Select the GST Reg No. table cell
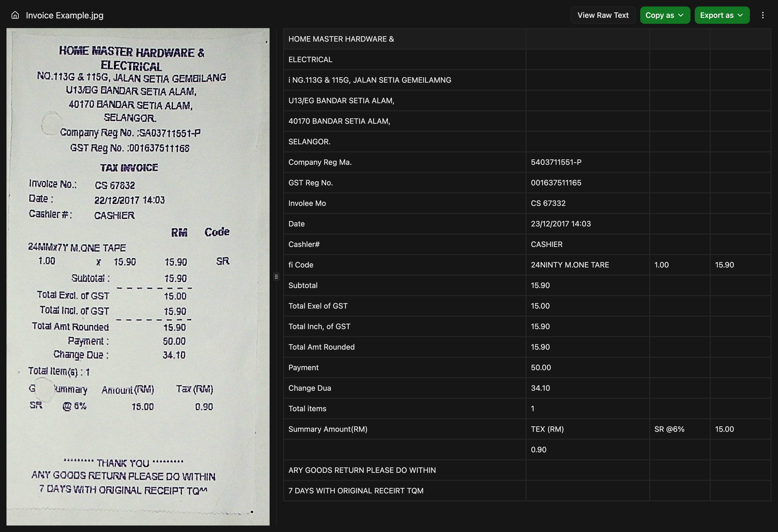 pos(311,182)
